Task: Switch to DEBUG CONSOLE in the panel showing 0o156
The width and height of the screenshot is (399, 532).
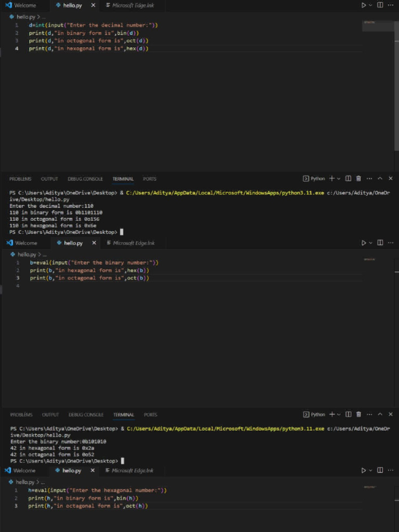Action: (85, 179)
